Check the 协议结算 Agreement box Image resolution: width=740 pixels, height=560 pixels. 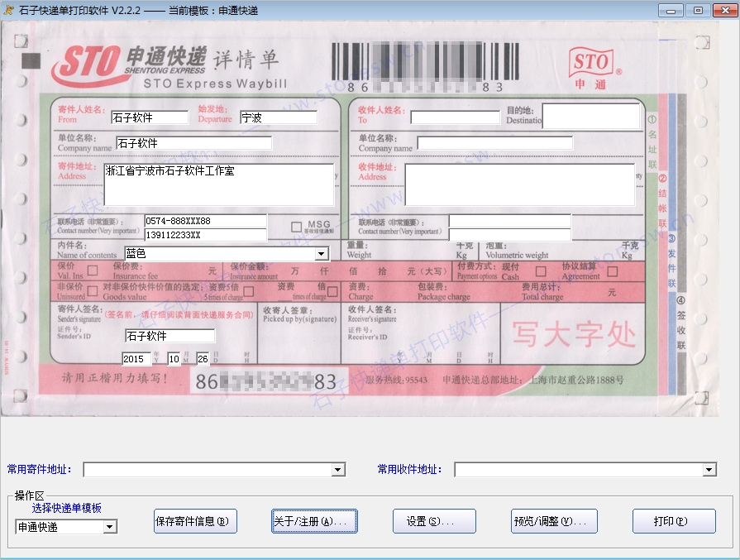click(x=613, y=271)
